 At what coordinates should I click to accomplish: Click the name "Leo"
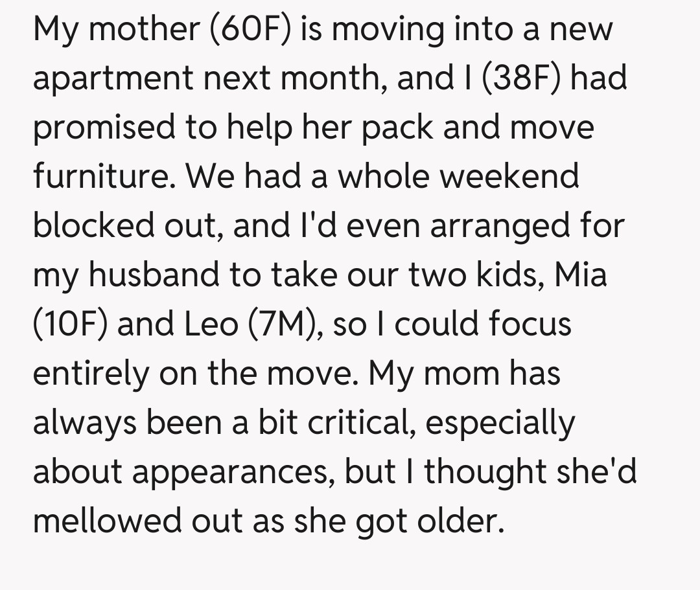point(211,324)
